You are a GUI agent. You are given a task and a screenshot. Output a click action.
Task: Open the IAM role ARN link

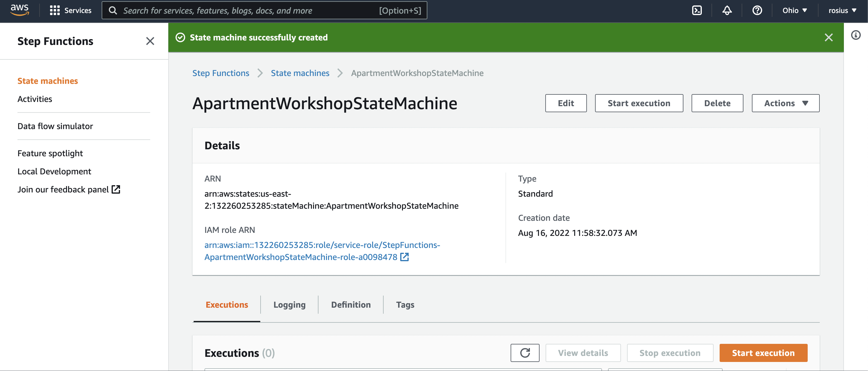322,251
